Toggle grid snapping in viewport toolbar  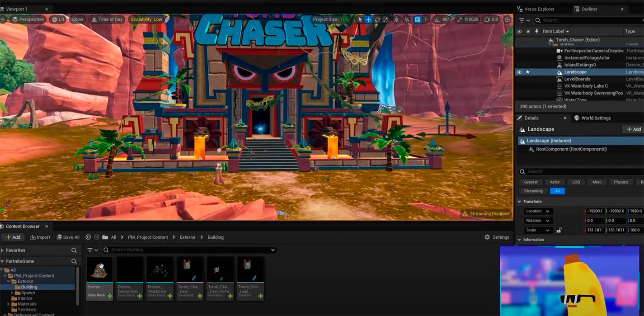[418, 19]
